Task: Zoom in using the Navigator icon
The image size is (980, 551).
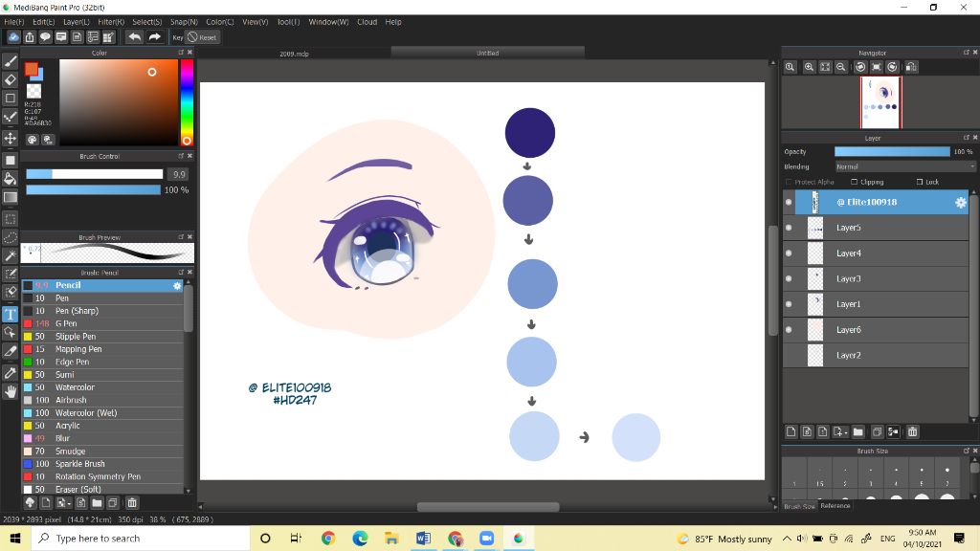Action: [809, 67]
